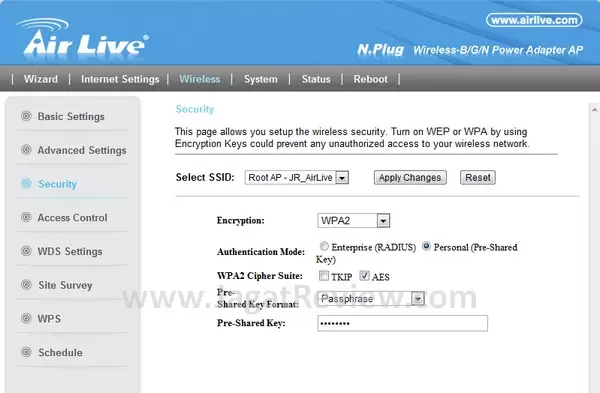Click the Site Survey bullet icon

click(26, 284)
